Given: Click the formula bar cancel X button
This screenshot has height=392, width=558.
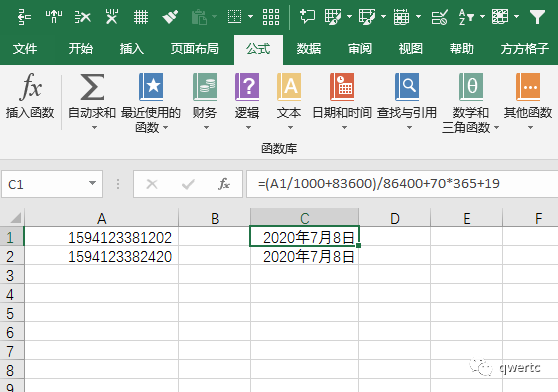Looking at the screenshot, I should tap(152, 184).
